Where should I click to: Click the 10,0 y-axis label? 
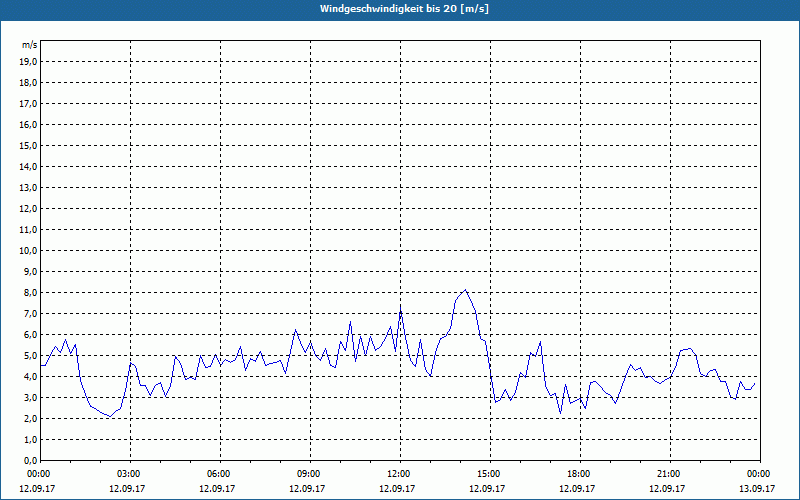tap(29, 251)
